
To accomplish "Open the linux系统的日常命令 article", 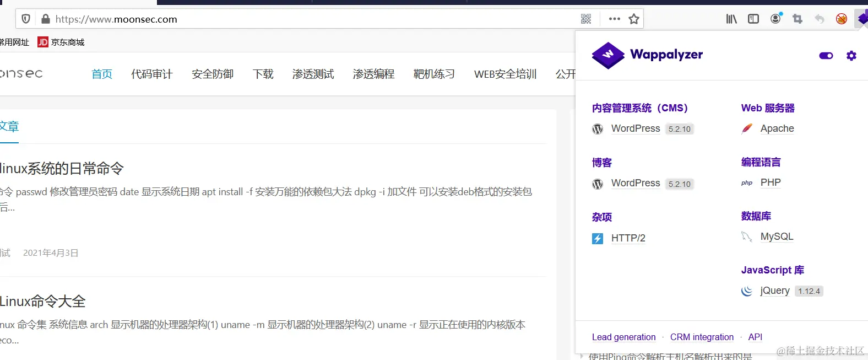I will click(x=62, y=168).
